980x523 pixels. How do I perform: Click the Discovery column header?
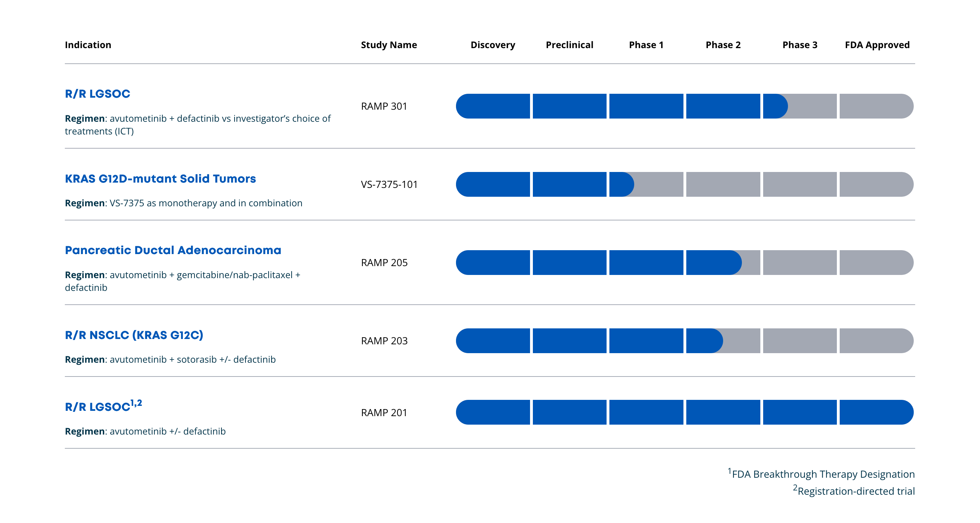click(493, 45)
